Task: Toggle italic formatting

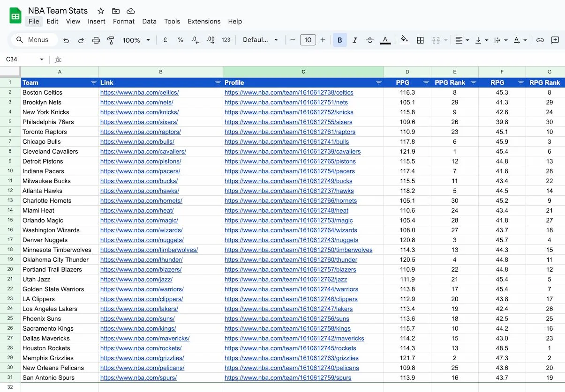Action: tap(354, 40)
